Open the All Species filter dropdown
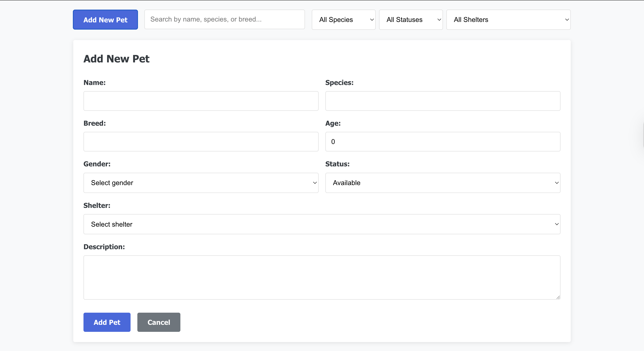Viewport: 644px width, 351px height. [x=344, y=20]
